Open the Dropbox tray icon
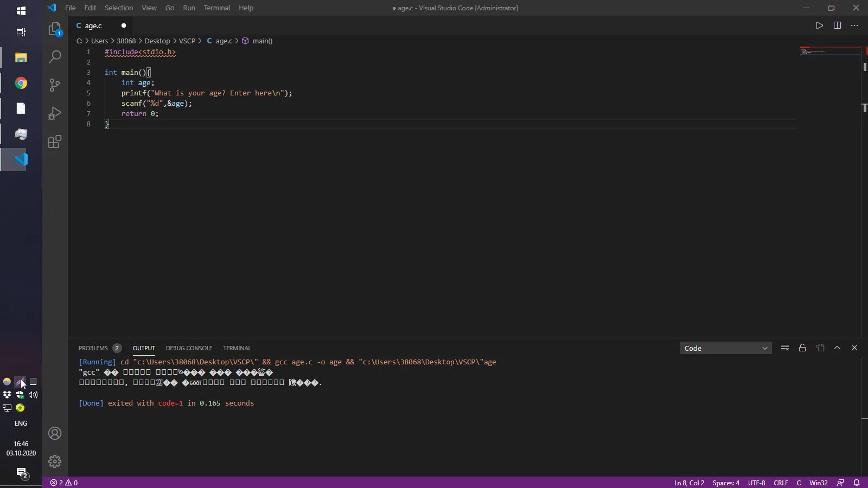Screen dimensions: 868x488 pos(7,395)
